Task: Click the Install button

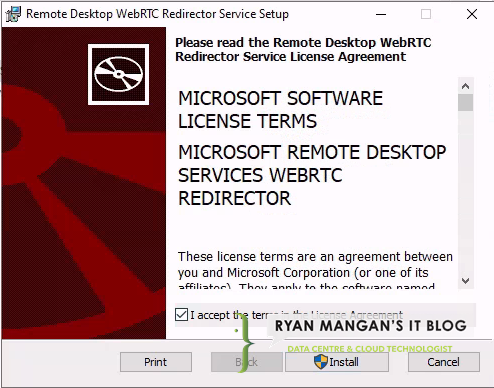Action: [x=337, y=362]
